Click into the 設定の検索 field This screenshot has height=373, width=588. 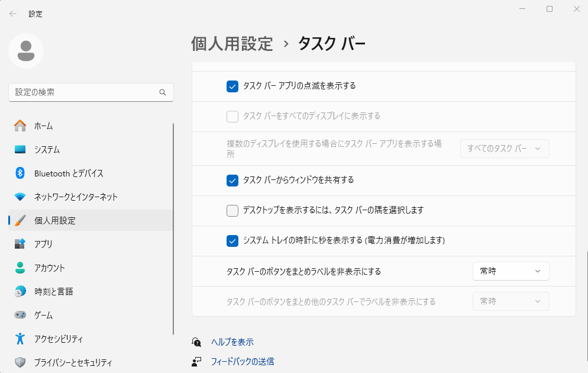pyautogui.click(x=91, y=92)
